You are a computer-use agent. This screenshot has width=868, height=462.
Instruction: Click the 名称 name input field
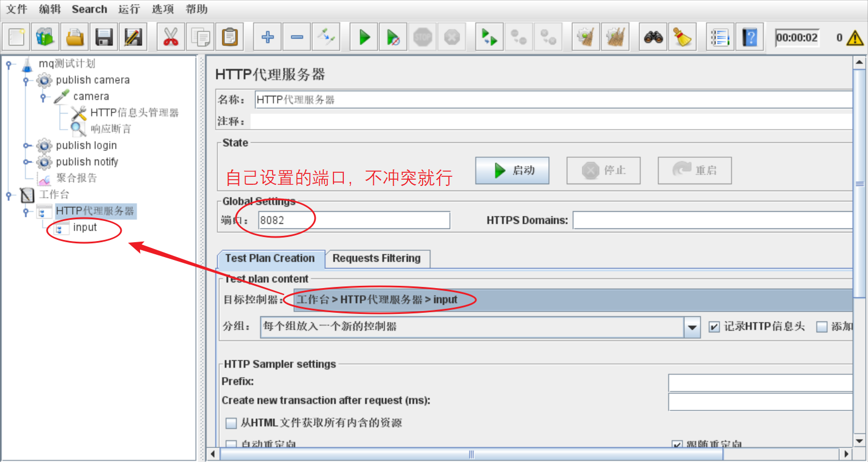coord(553,100)
